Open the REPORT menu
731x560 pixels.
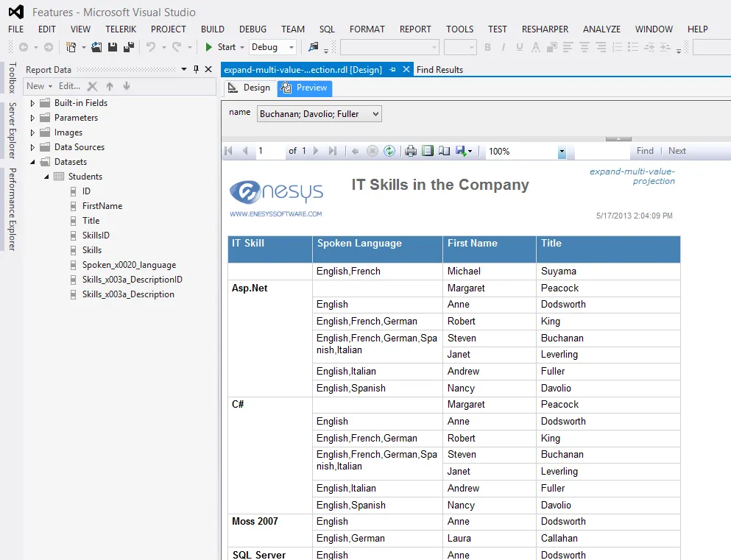click(x=415, y=29)
